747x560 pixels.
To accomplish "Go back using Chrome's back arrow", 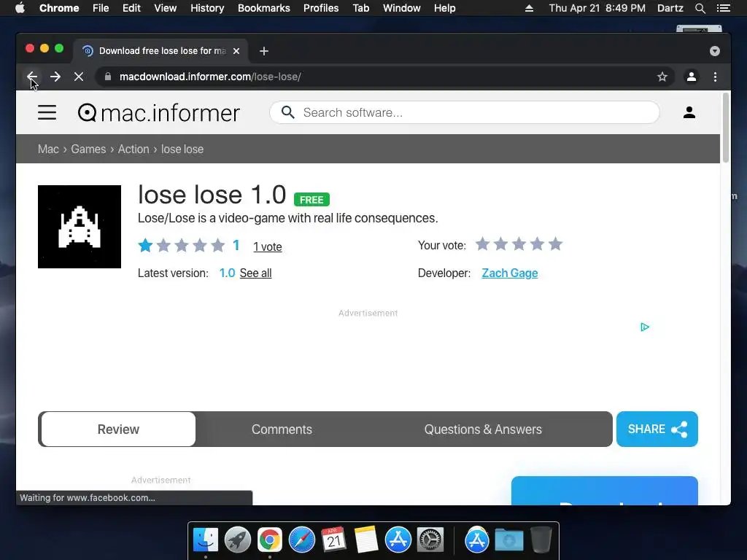I will tap(32, 77).
